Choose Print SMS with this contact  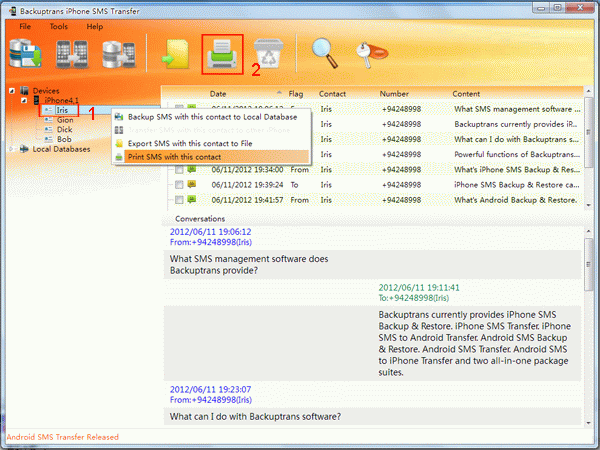[211, 157]
